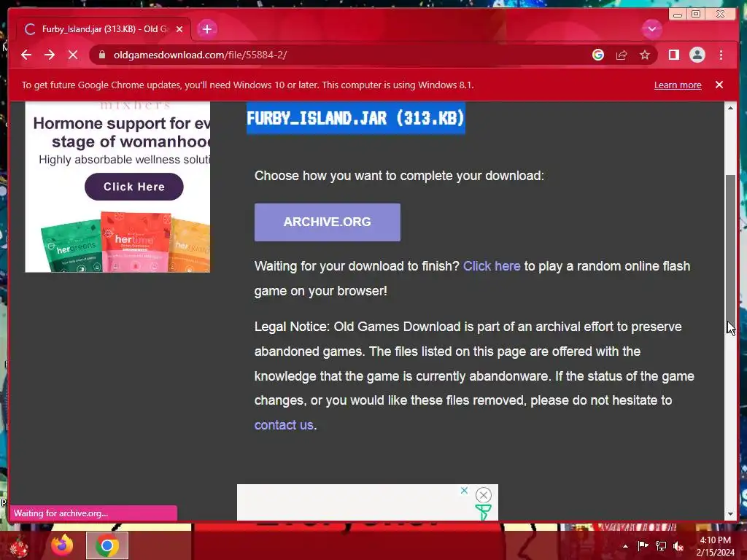This screenshot has width=747, height=560.
Task: Open the Action Center flag icon
Action: coord(643,545)
